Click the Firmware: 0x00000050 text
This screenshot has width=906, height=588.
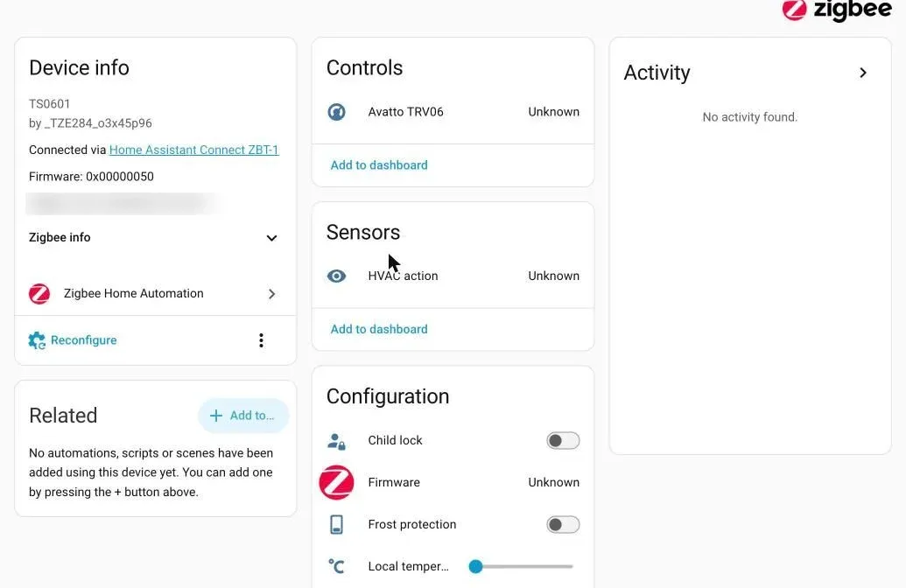[x=91, y=176]
